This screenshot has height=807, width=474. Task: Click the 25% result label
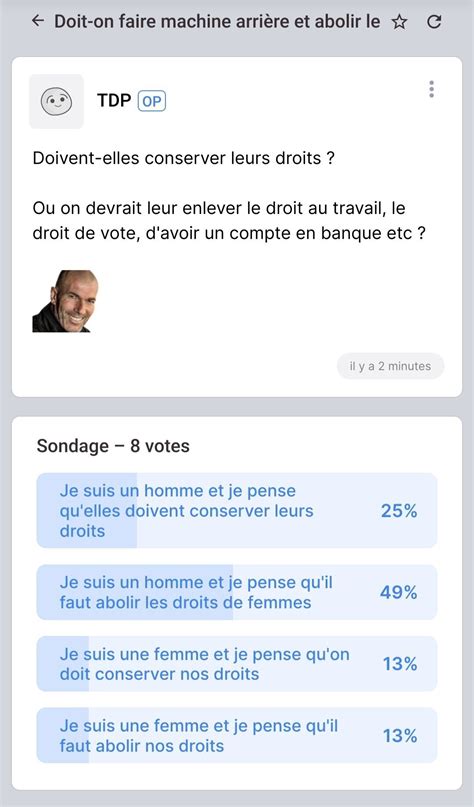point(399,511)
